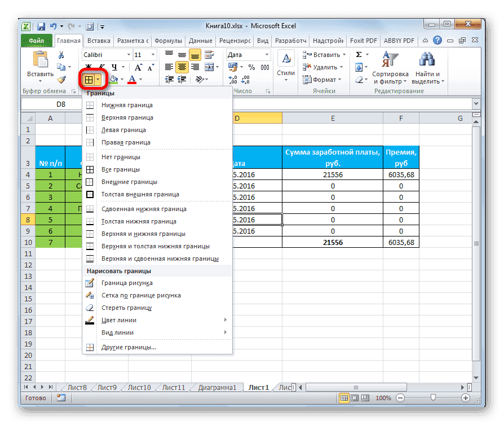Open the fill color bucket icon
The width and height of the screenshot is (504, 425).
(114, 79)
